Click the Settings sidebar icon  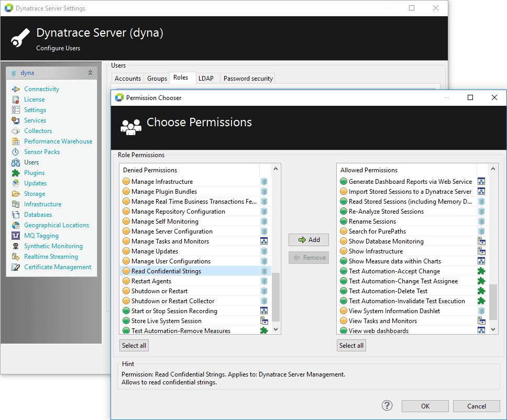16,110
